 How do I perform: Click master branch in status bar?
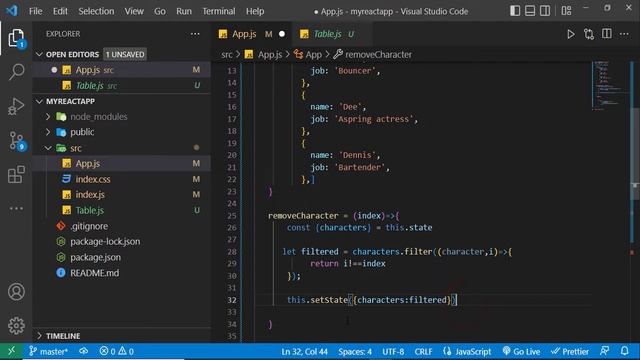click(49, 351)
